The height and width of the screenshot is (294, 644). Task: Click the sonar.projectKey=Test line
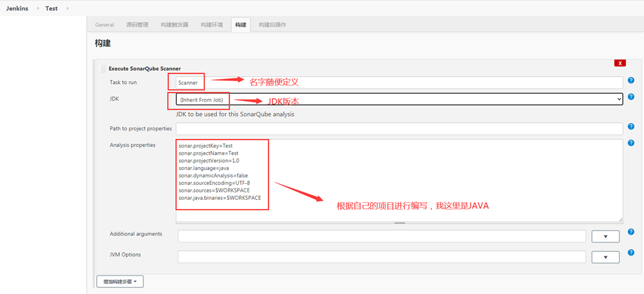[x=205, y=146]
